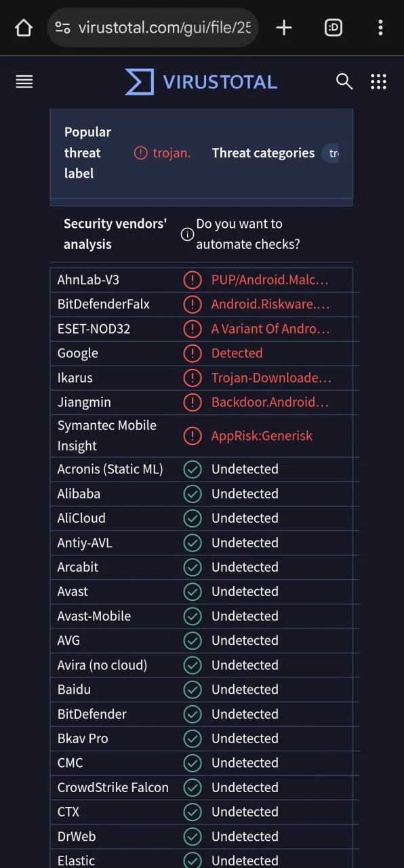The height and width of the screenshot is (868, 404).
Task: Tap the Jiangmin Backdoor.Android result
Action: pos(270,402)
